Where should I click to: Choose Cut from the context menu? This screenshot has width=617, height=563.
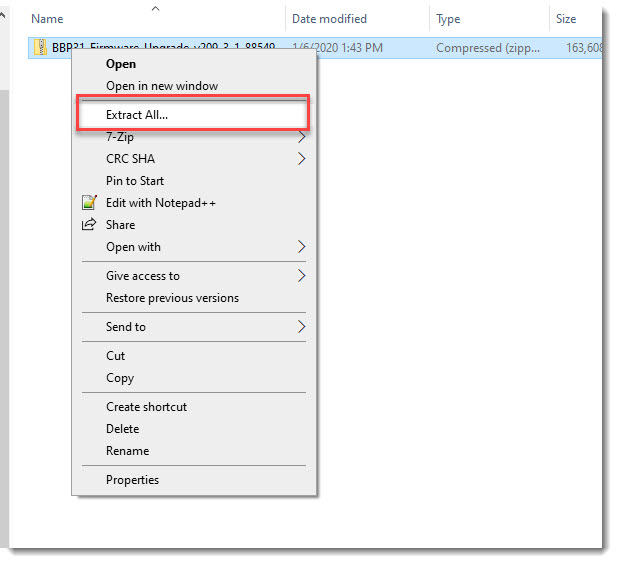click(x=116, y=356)
